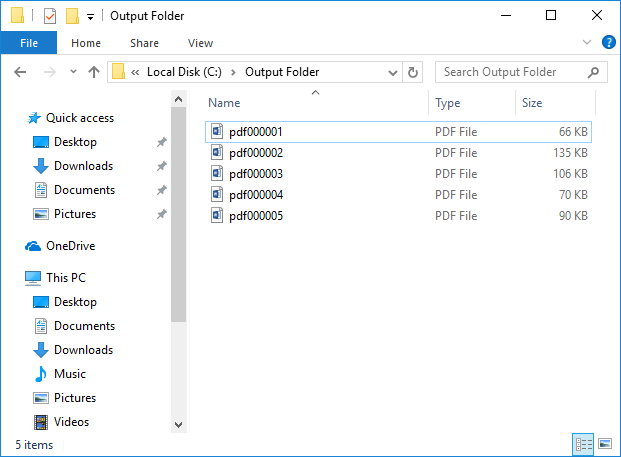
Task: Open OneDrive in the navigation pane
Action: coord(70,246)
